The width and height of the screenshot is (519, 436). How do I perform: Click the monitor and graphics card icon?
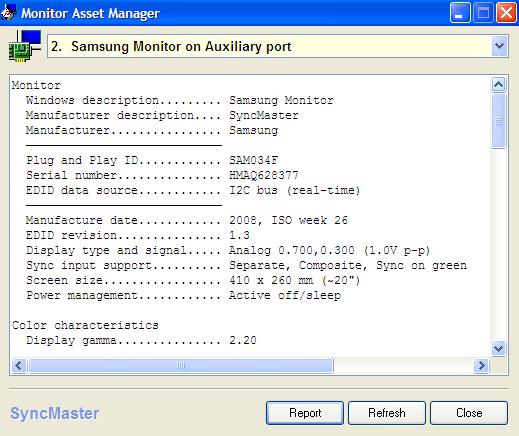(25, 46)
